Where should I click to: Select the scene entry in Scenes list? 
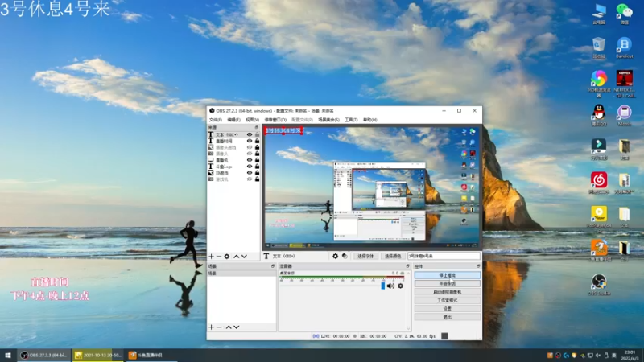point(242,273)
